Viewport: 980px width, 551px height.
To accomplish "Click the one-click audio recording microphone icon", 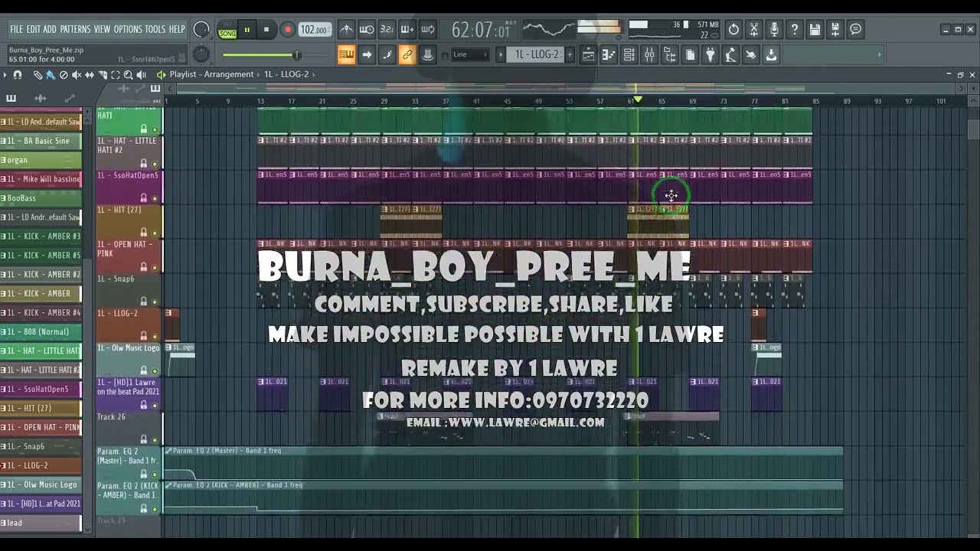I will [774, 30].
